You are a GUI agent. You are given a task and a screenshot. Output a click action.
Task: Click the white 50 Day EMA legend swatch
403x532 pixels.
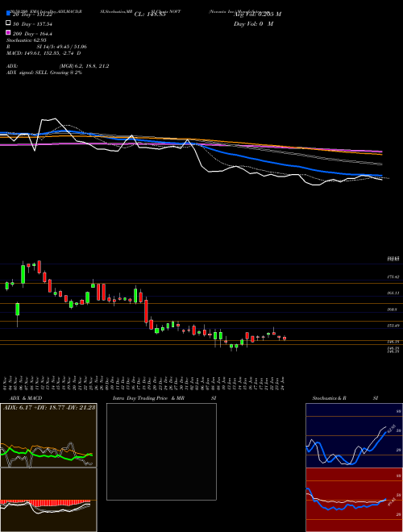8,23
